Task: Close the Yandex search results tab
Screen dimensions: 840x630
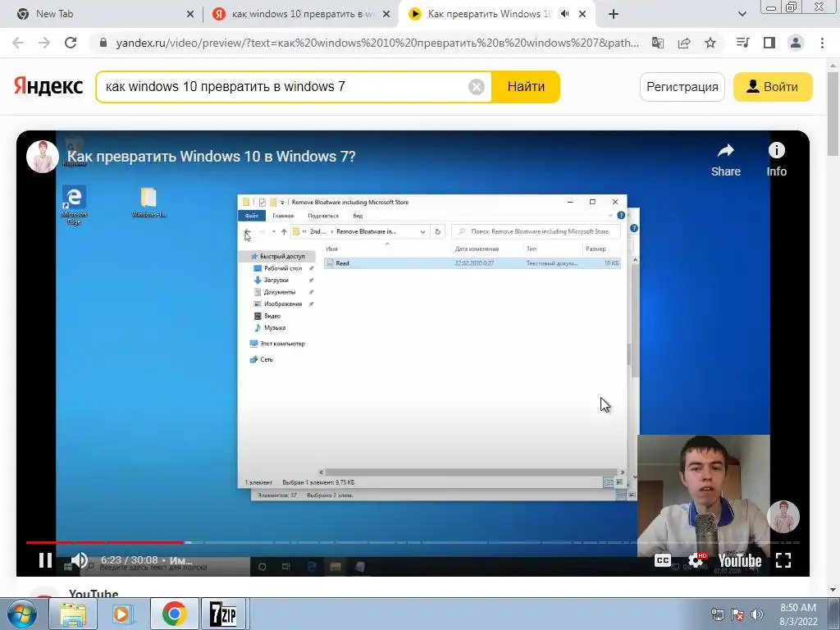Action: coord(386,15)
